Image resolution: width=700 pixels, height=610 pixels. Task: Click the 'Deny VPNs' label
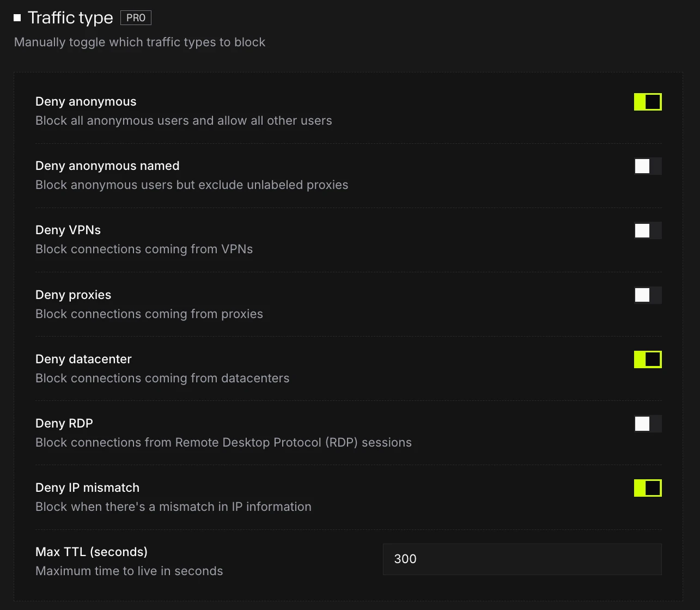point(68,230)
